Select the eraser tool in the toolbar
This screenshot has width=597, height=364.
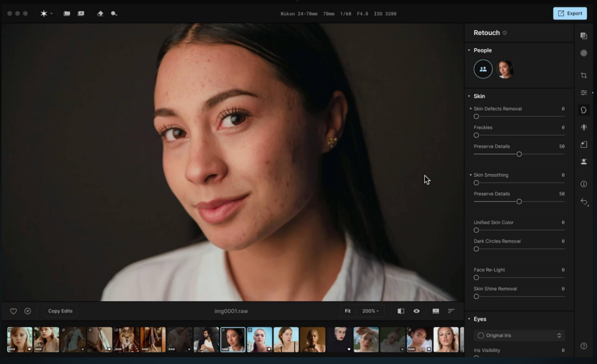(x=100, y=14)
